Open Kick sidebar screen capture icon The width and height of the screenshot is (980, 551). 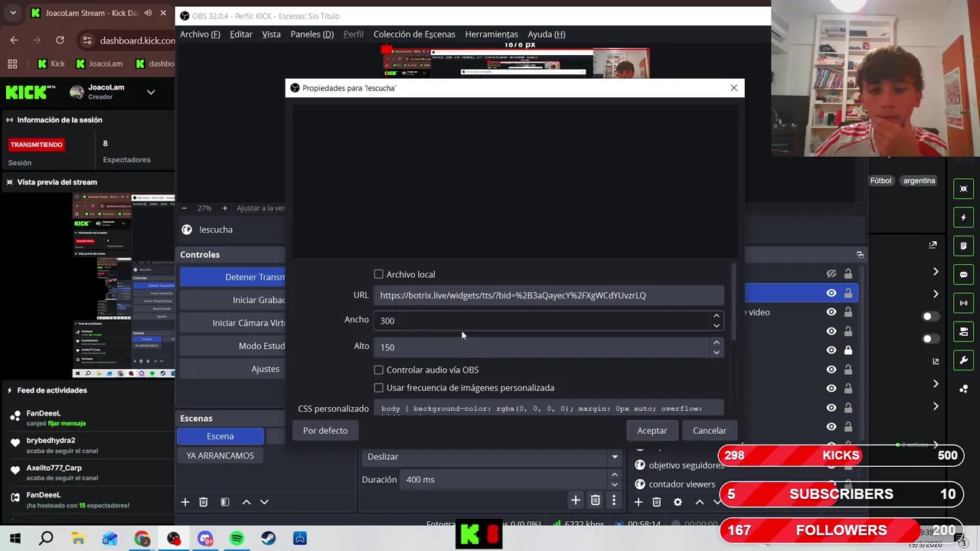(963, 189)
